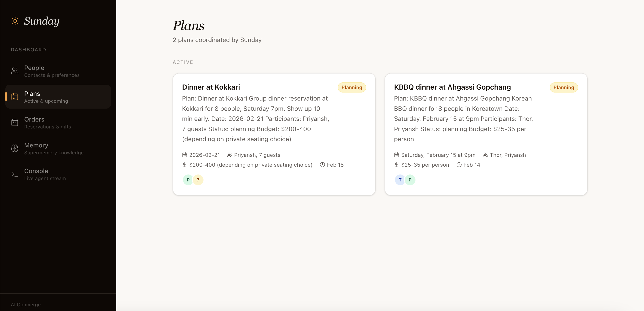
Task: Open the Dinner at Kokkari plan title
Action: [211, 87]
